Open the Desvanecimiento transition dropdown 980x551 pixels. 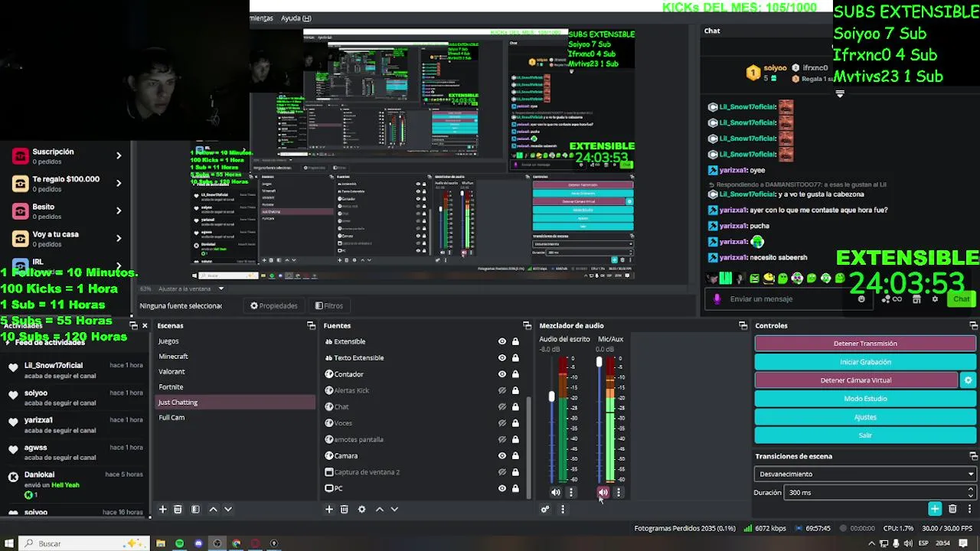point(865,474)
